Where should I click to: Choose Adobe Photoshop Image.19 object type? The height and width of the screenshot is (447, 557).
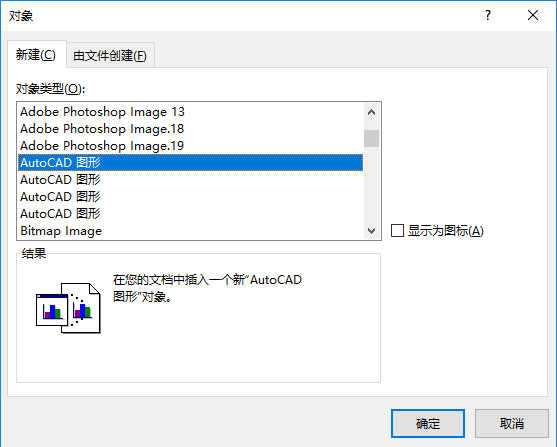tap(190, 146)
